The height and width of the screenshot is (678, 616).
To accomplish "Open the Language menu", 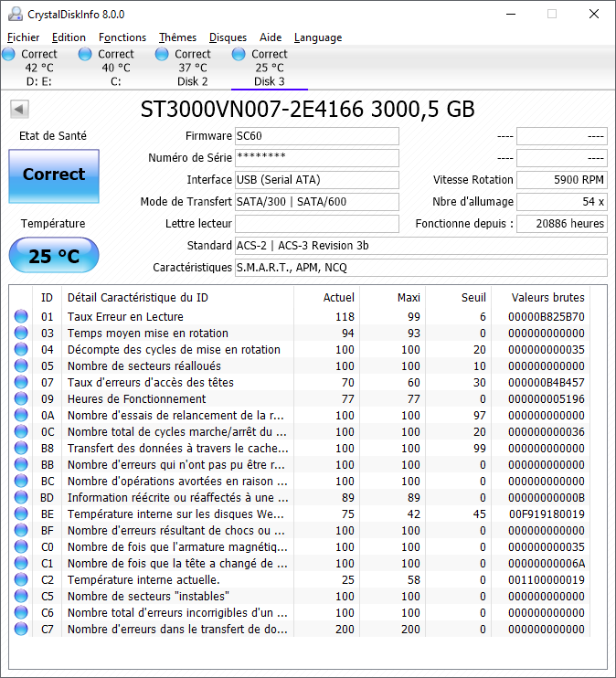I will tap(318, 37).
